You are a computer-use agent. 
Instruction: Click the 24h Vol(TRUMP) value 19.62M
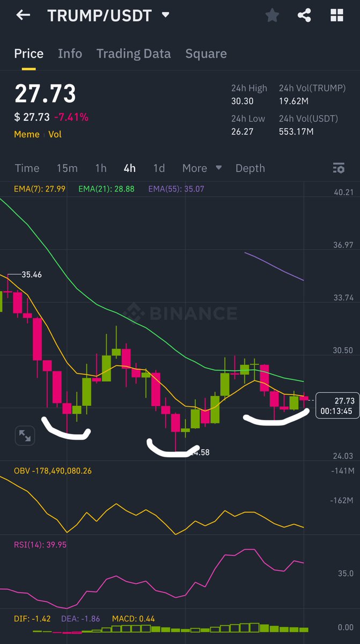pos(295,101)
